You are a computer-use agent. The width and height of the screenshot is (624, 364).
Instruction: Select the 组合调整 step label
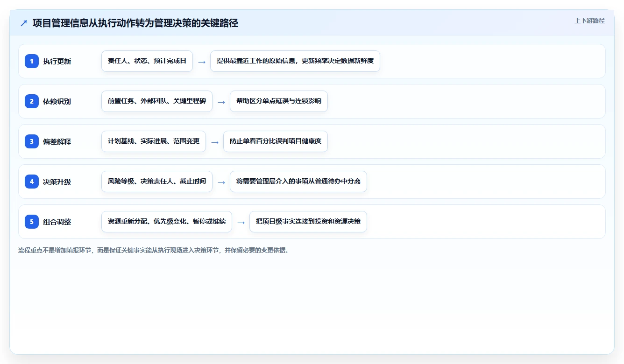(x=57, y=222)
